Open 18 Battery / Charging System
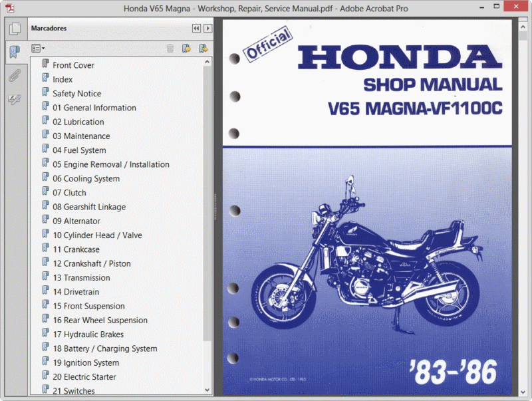532x401 pixels. [x=105, y=348]
